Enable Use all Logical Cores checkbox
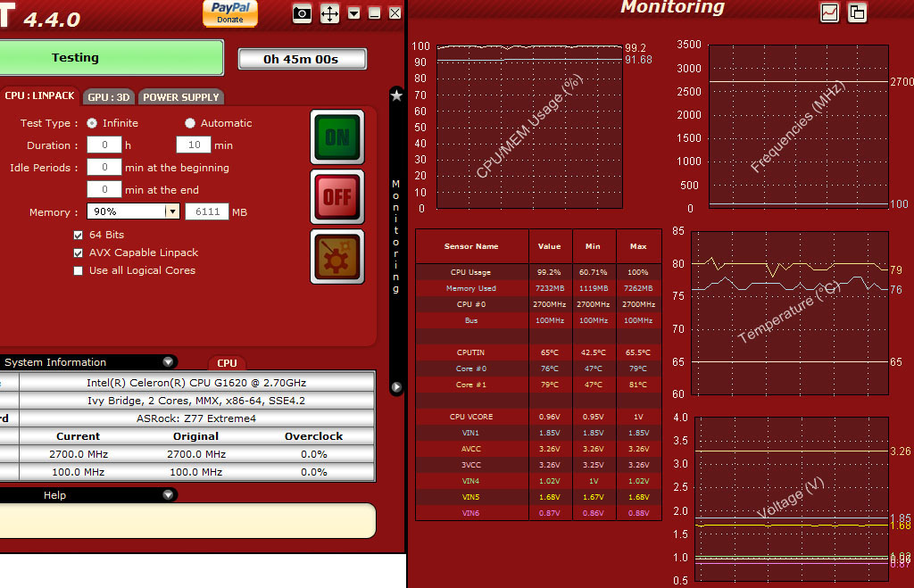 [79, 271]
